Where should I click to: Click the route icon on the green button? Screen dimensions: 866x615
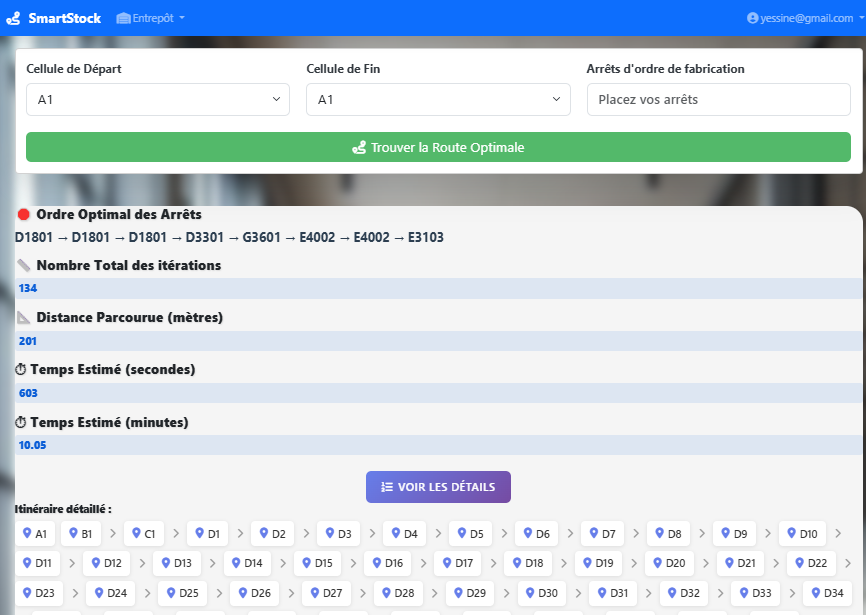360,147
